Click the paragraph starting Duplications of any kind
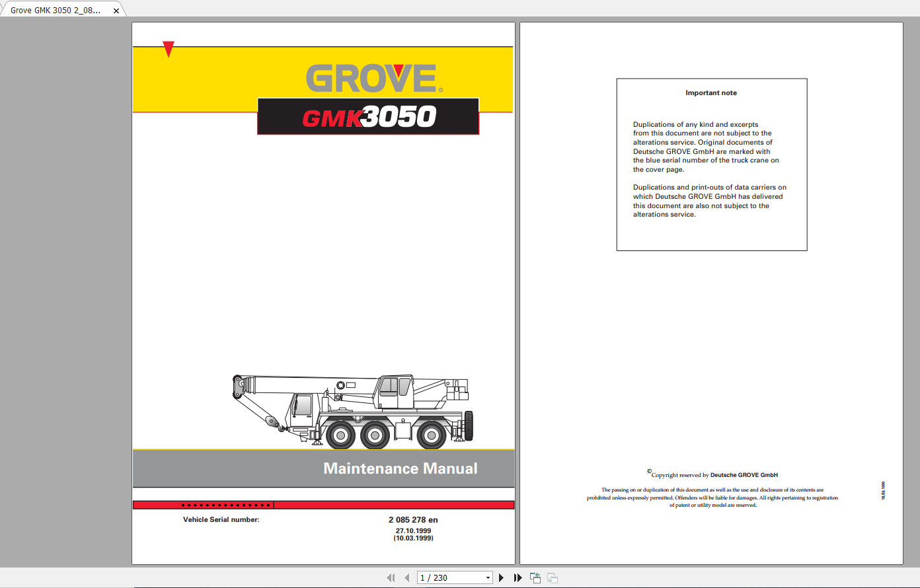The width and height of the screenshot is (920, 588). point(706,147)
